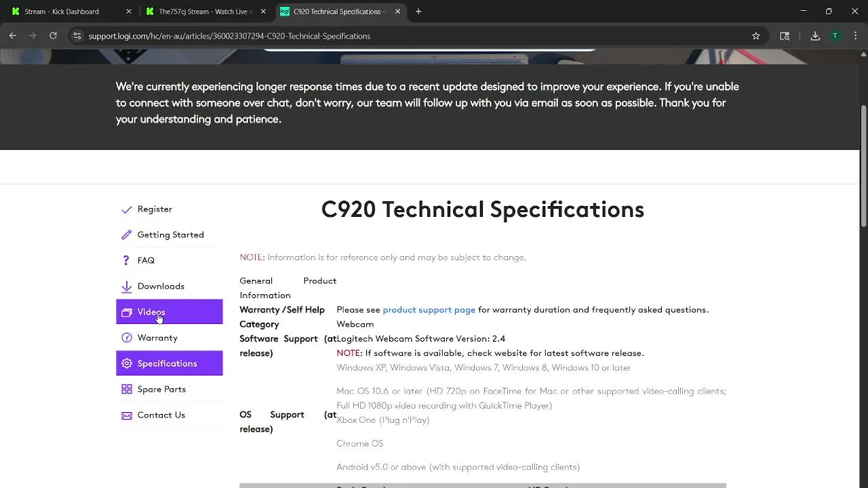Click the Specifications gear icon

tap(127, 364)
